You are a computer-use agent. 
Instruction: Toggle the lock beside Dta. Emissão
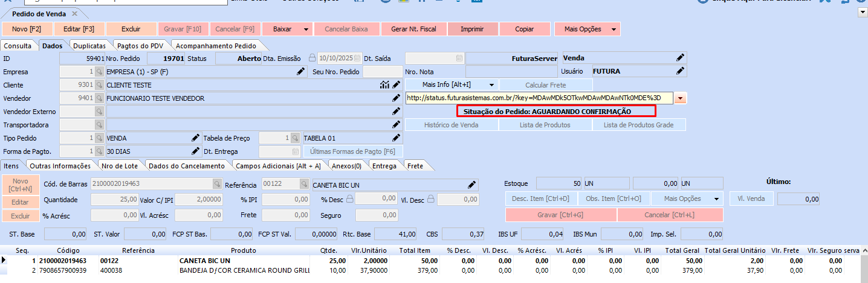(313, 59)
